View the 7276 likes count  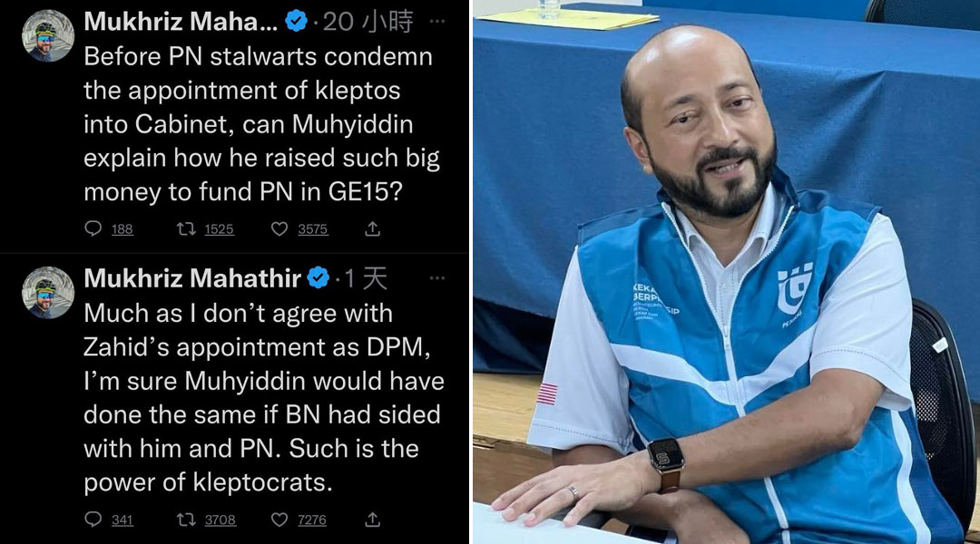(x=312, y=520)
